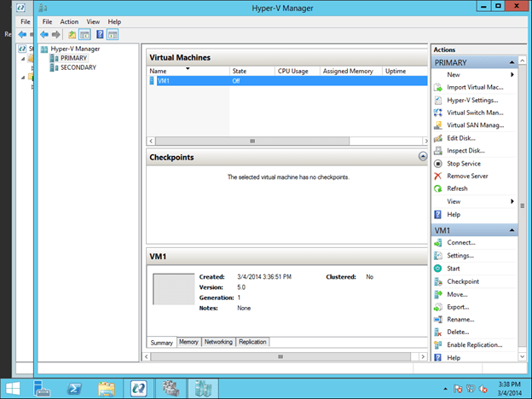
Task: Click the Connect icon in VM1 actions
Action: (x=438, y=243)
